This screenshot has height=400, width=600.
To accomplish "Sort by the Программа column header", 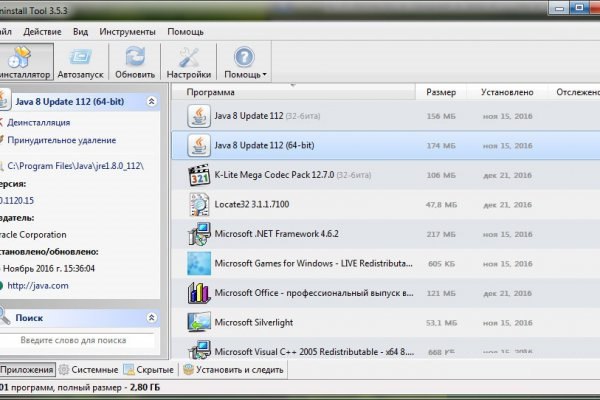I will (293, 92).
